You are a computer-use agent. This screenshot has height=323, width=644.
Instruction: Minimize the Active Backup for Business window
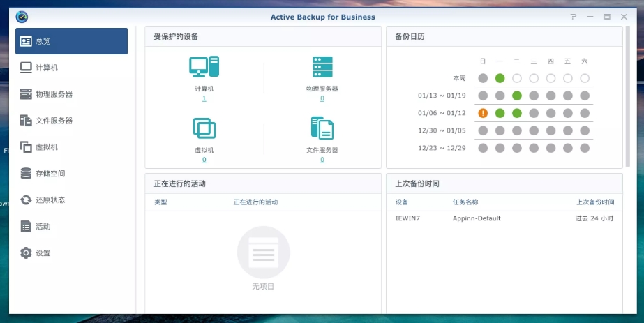590,17
